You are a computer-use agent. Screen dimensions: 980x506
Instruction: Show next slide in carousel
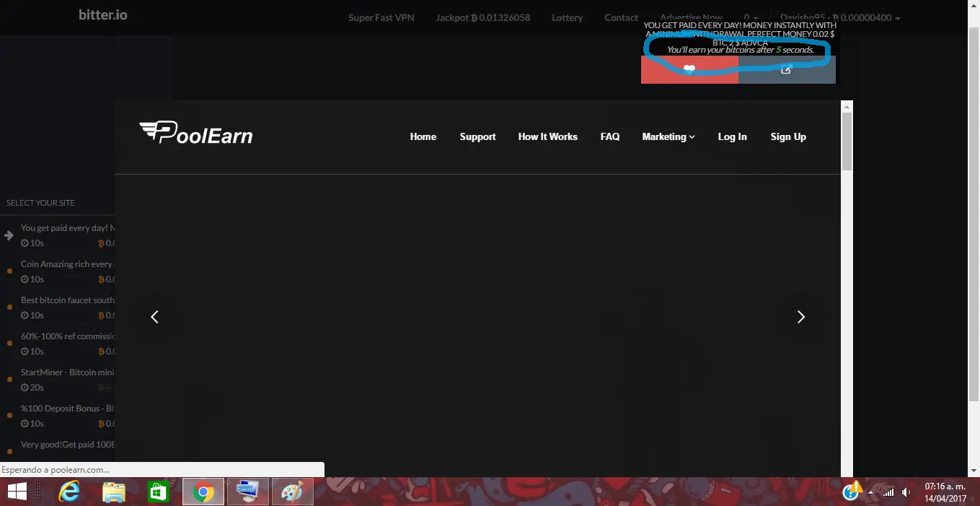(800, 316)
